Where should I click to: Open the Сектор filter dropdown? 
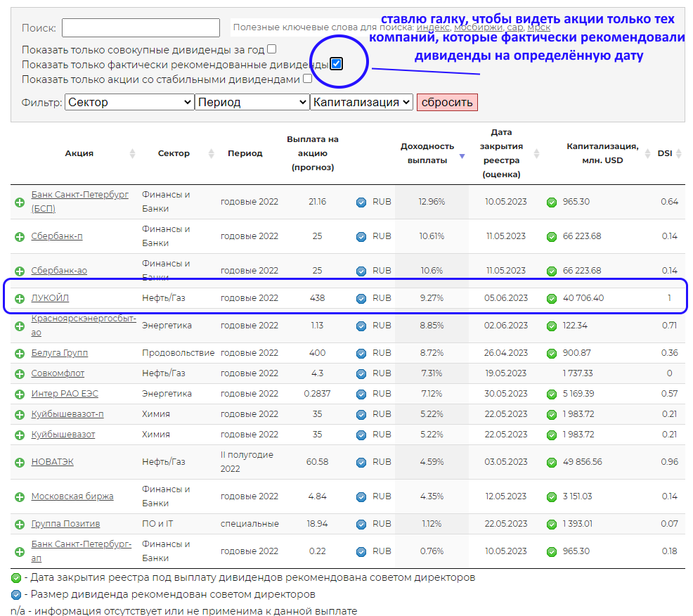click(x=129, y=102)
